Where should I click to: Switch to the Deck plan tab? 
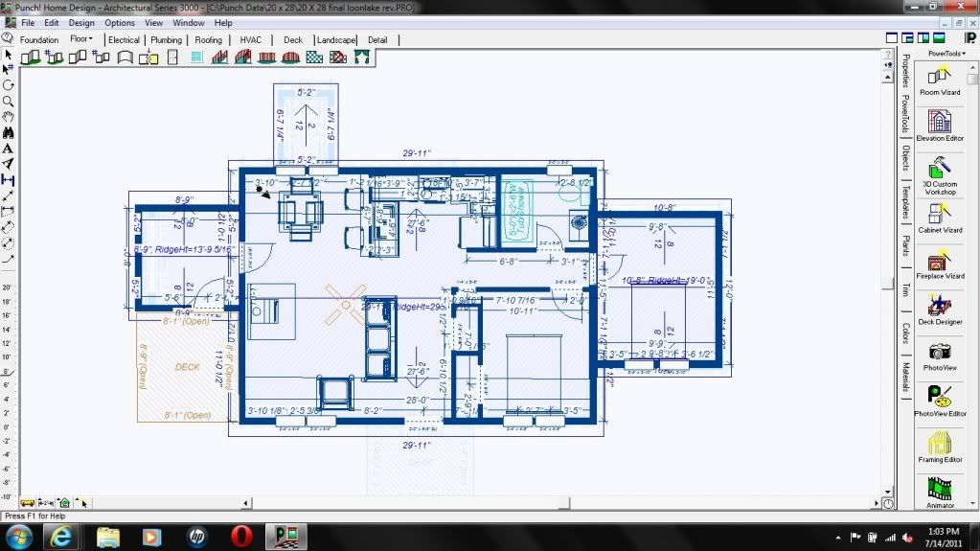click(293, 39)
